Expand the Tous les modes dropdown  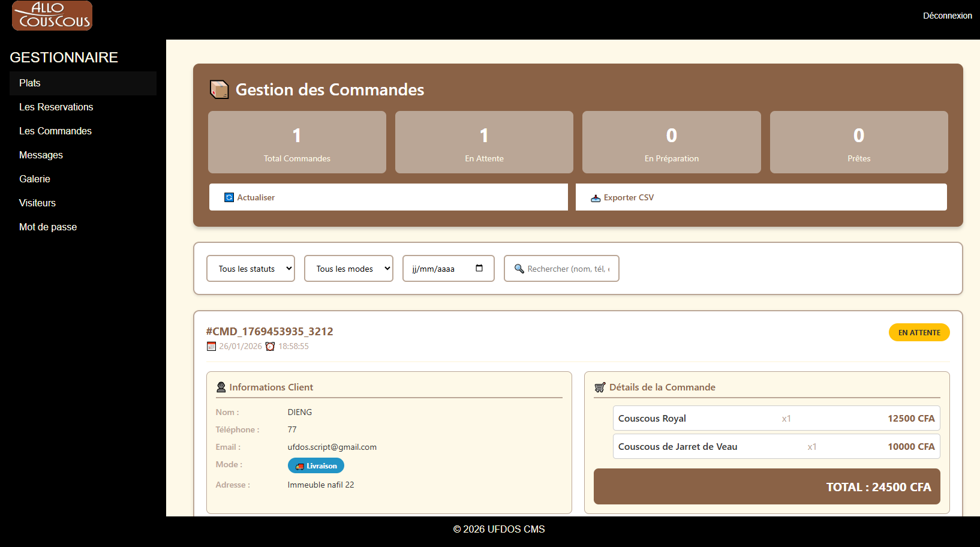[348, 269]
